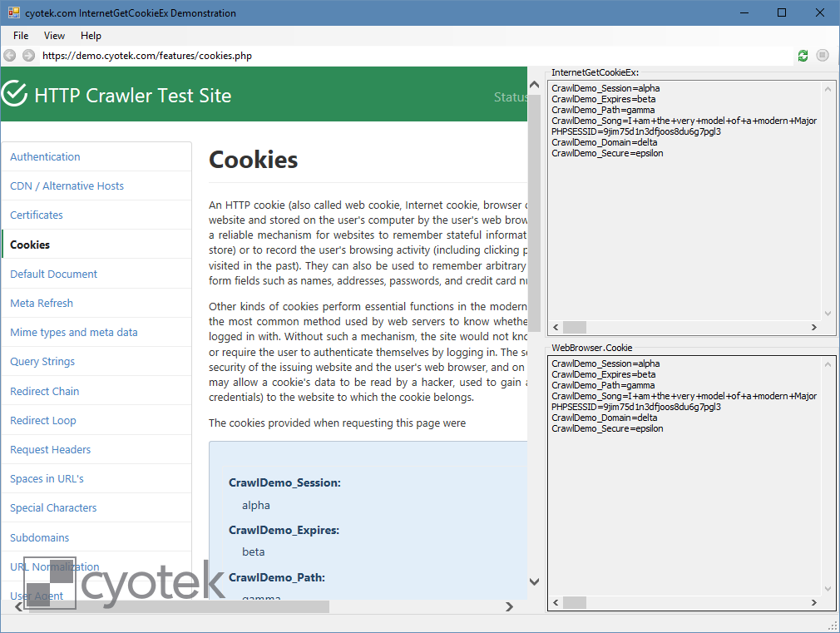Open the CDN / Alternative Hosts link
Screen dimensions: 840x633
pos(67,186)
